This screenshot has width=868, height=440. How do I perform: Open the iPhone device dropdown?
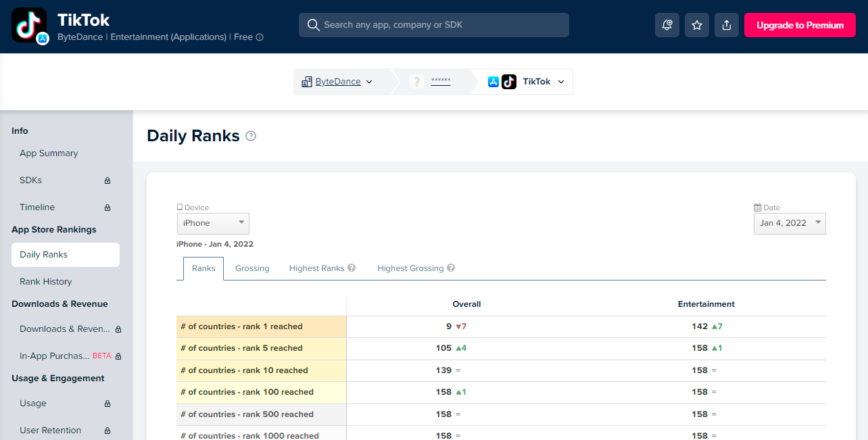213,223
